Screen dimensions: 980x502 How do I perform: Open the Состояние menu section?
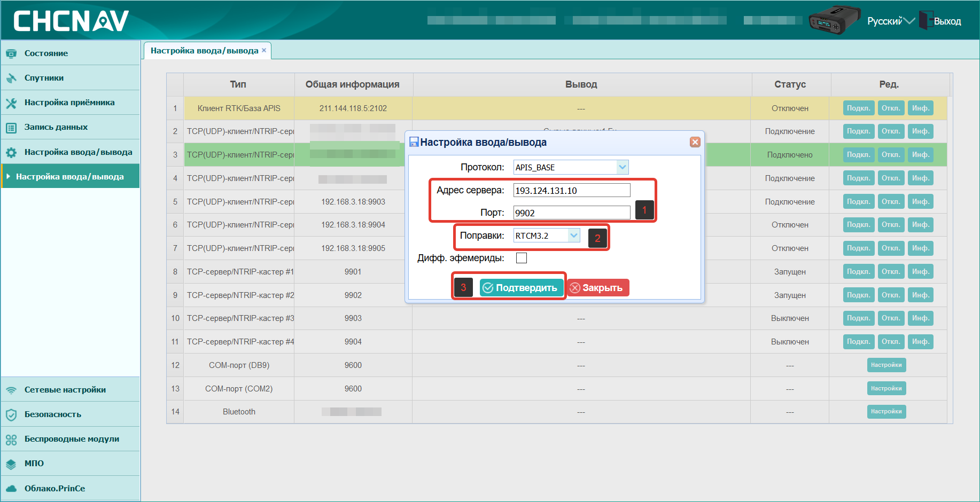point(70,53)
